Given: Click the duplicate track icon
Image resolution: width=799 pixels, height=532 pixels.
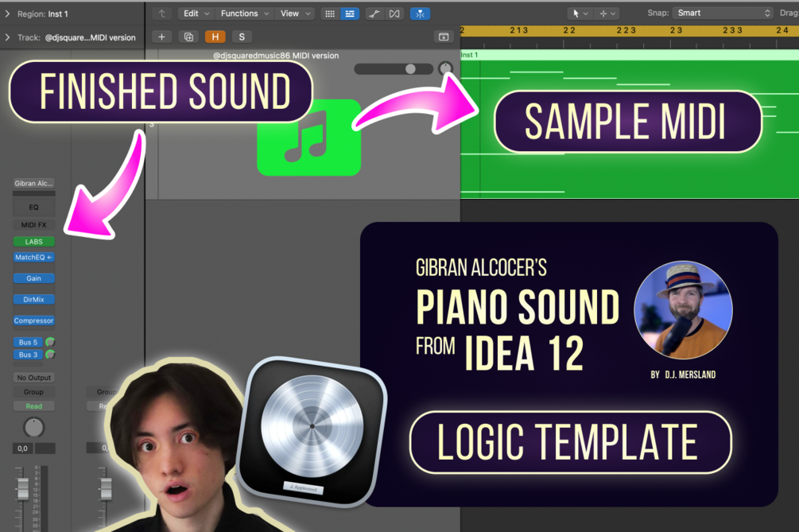Looking at the screenshot, I should [188, 37].
